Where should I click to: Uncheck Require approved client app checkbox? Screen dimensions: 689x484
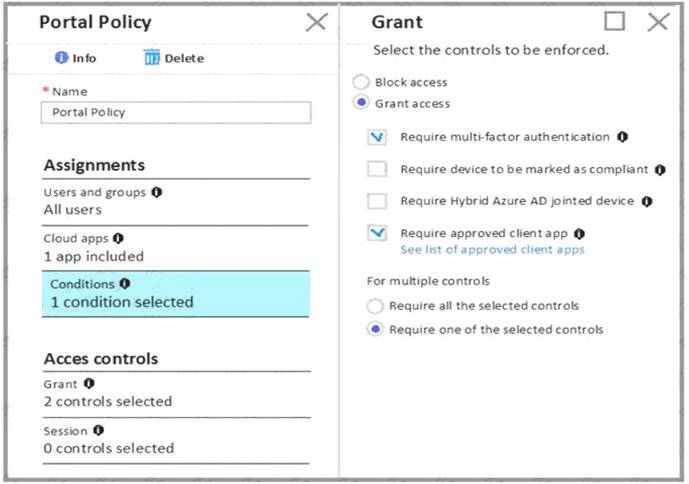[377, 233]
